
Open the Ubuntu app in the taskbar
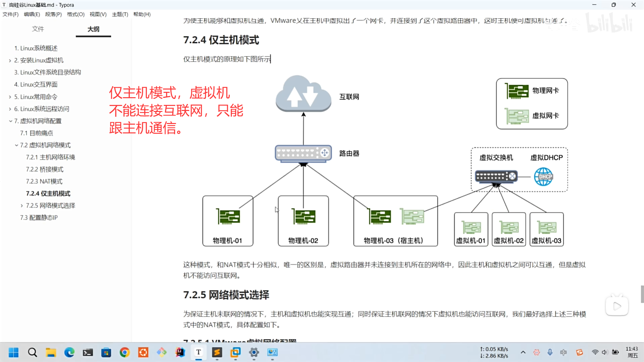tap(143, 352)
